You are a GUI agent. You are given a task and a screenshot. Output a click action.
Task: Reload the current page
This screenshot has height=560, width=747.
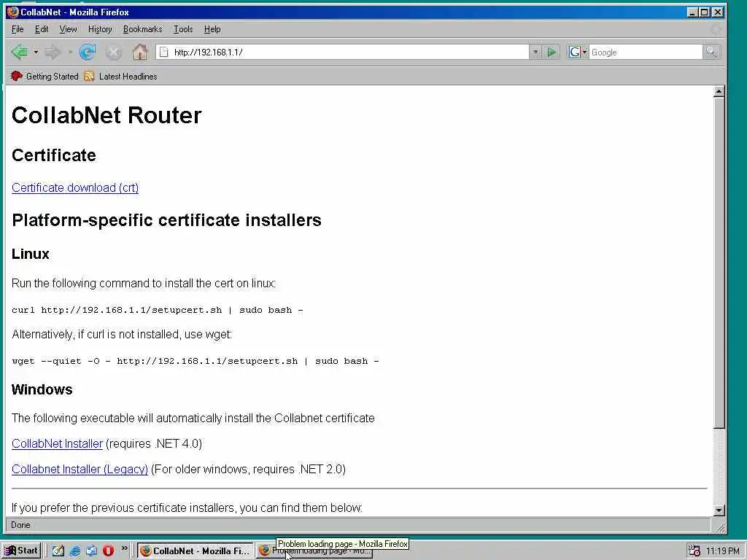(x=88, y=52)
